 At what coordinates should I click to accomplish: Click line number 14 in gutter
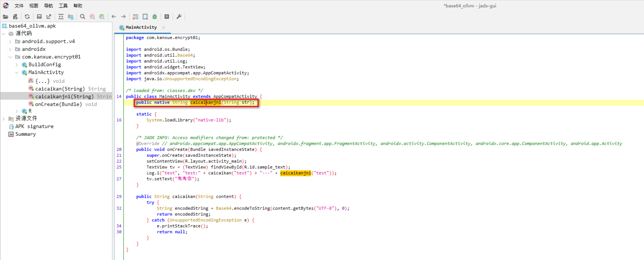tap(119, 96)
